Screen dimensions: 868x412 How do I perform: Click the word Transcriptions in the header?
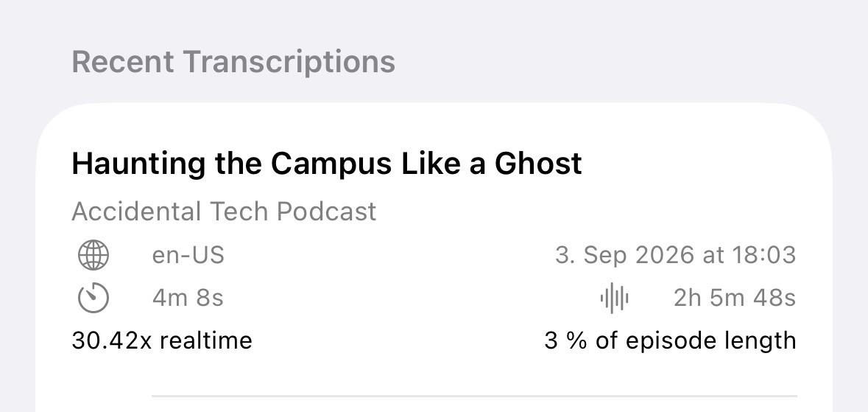point(289,62)
